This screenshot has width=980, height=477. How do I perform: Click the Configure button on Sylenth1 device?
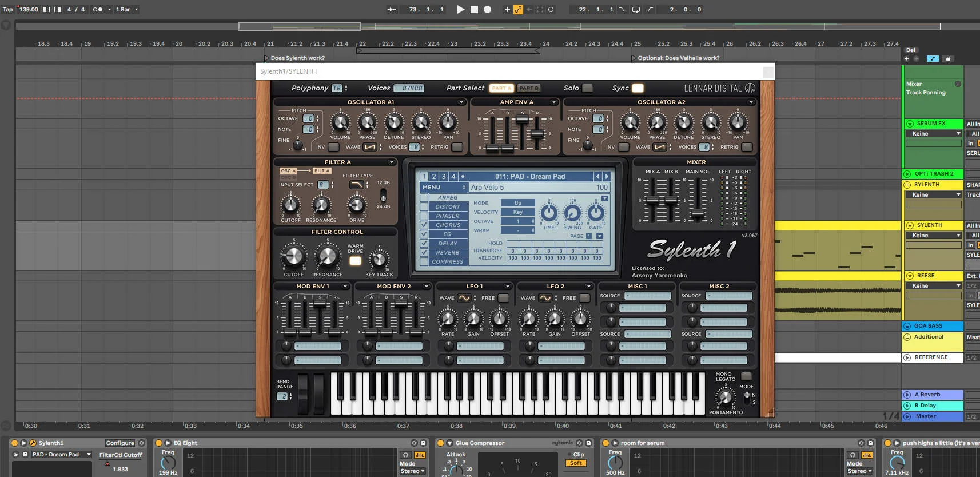point(120,443)
